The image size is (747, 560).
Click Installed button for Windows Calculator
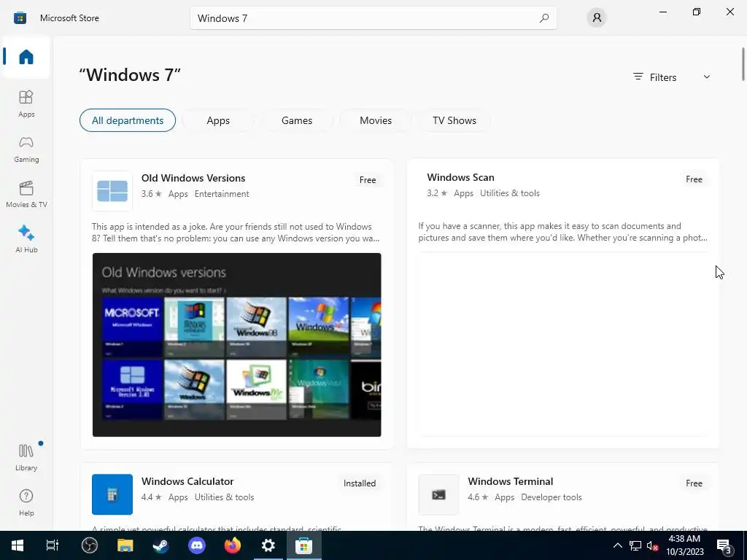pyautogui.click(x=360, y=483)
